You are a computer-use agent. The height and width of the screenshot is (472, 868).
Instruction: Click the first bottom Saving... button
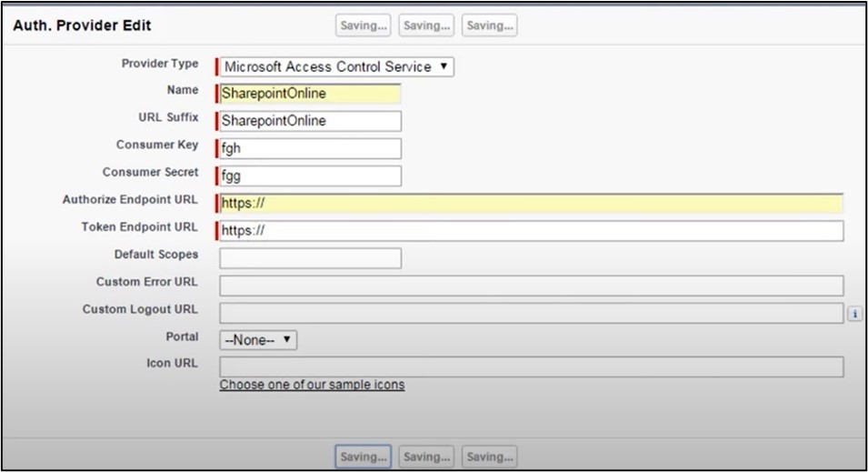[364, 457]
